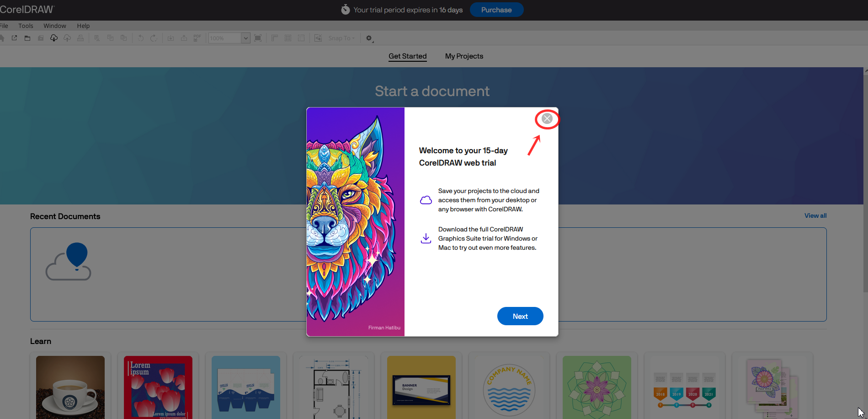This screenshot has width=868, height=419.
Task: Click the Paste toolbar icon
Action: point(123,38)
